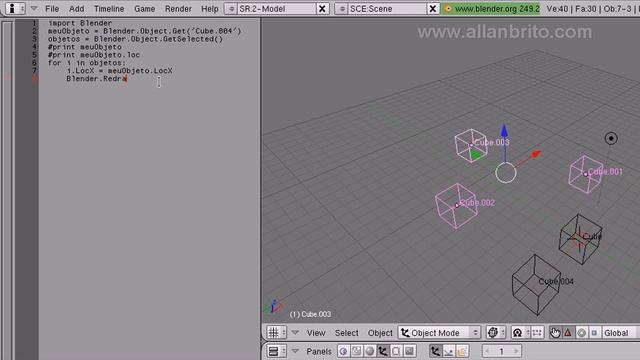
Task: Select the lamp object in viewport
Action: [611, 138]
